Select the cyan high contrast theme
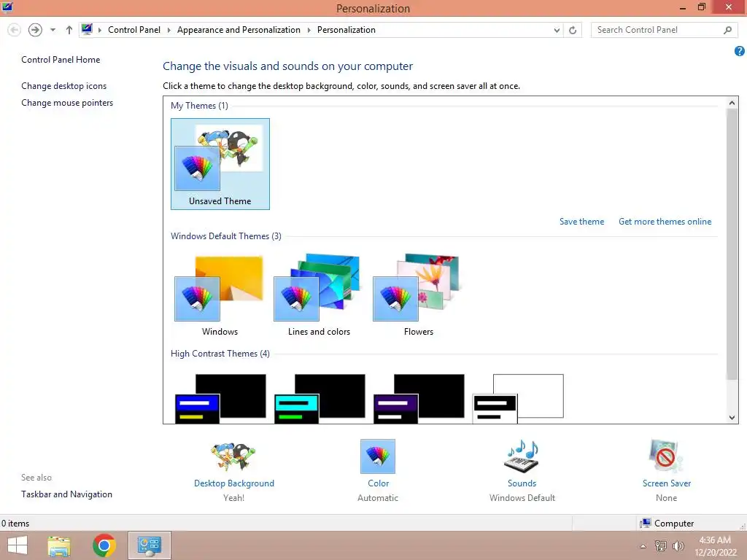Image resolution: width=747 pixels, height=560 pixels. pos(320,398)
